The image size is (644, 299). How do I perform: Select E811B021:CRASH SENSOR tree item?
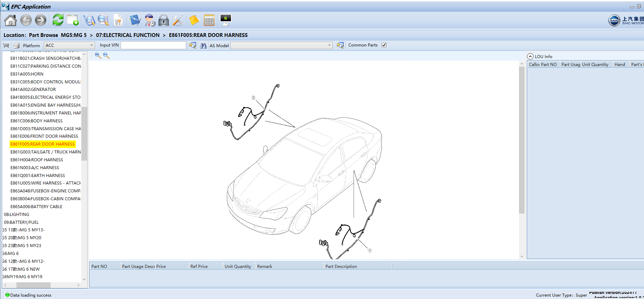(46, 58)
